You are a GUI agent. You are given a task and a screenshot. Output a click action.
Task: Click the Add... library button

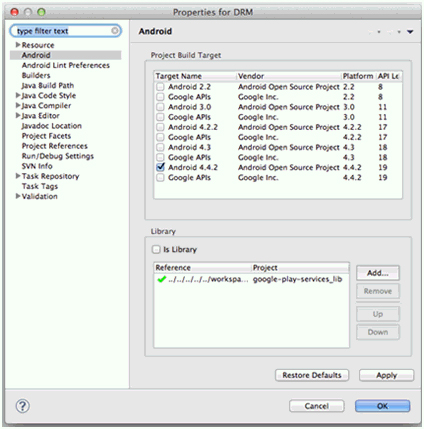click(378, 273)
